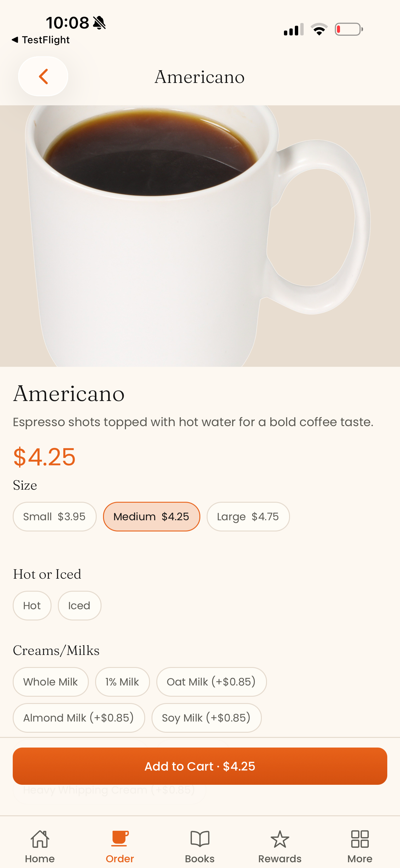Add Almond Milk (+$0.85)
The height and width of the screenshot is (868, 400).
coord(79,718)
